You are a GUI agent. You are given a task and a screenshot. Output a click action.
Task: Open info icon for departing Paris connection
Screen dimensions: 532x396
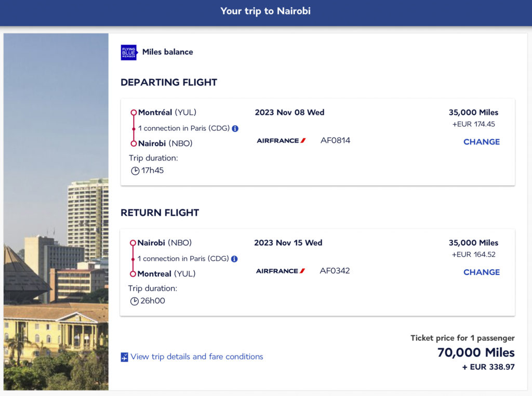point(235,128)
